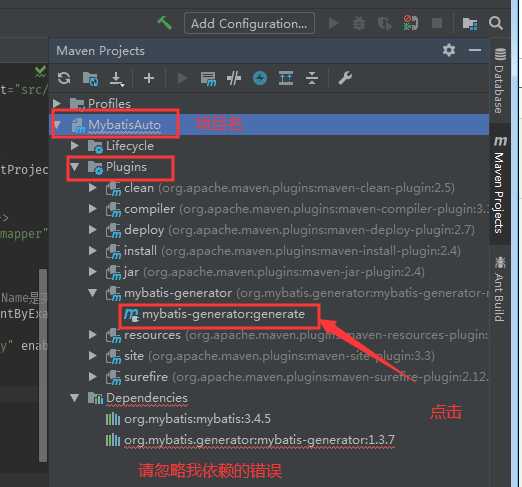The width and height of the screenshot is (522, 487).
Task: Toggle Skip Tests mode icon
Action: tap(260, 78)
